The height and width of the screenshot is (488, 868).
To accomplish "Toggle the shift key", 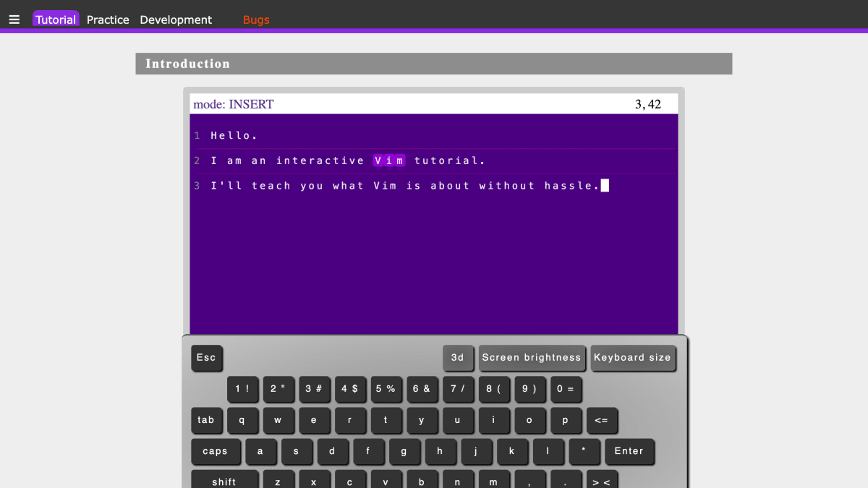I will pos(224,479).
